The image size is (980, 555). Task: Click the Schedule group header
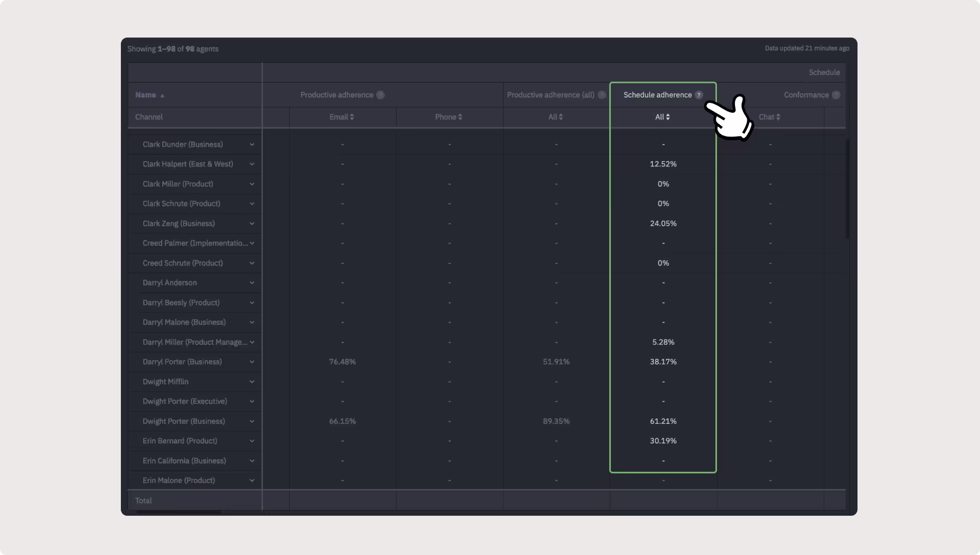coord(824,72)
